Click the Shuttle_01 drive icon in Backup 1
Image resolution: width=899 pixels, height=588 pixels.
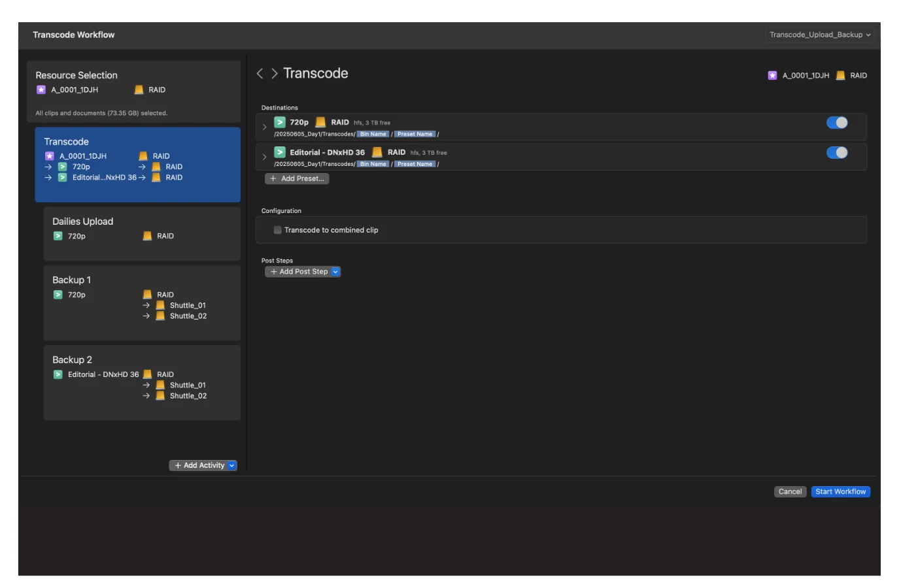click(160, 306)
